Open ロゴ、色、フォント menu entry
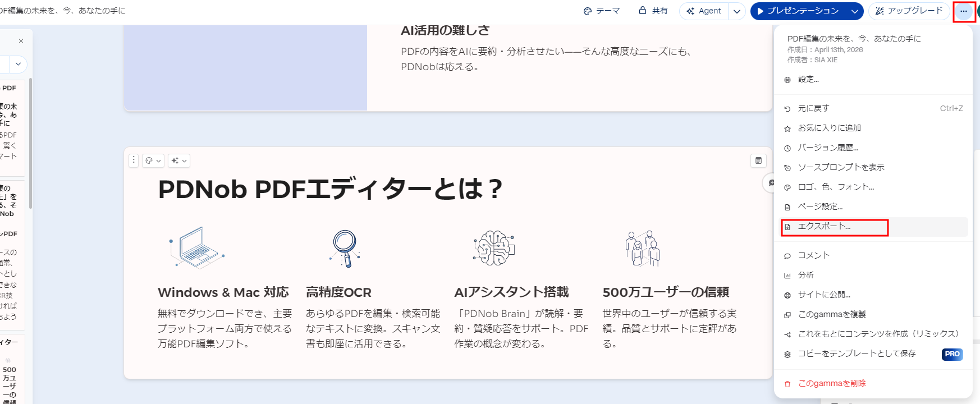This screenshot has height=404, width=980. (x=873, y=187)
